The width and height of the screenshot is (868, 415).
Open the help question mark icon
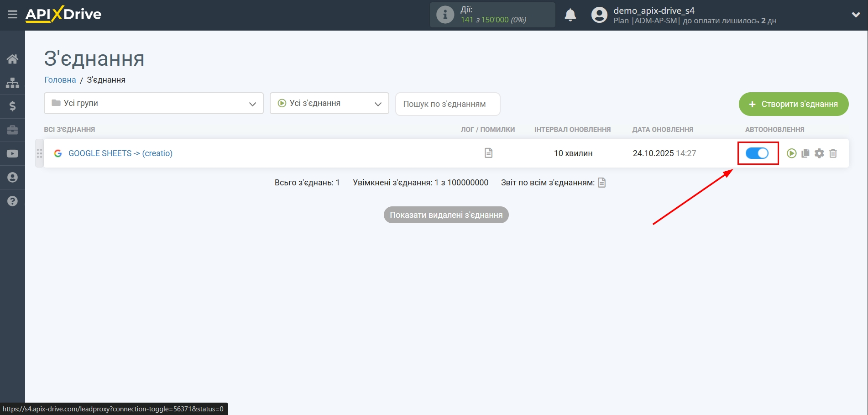coord(12,201)
